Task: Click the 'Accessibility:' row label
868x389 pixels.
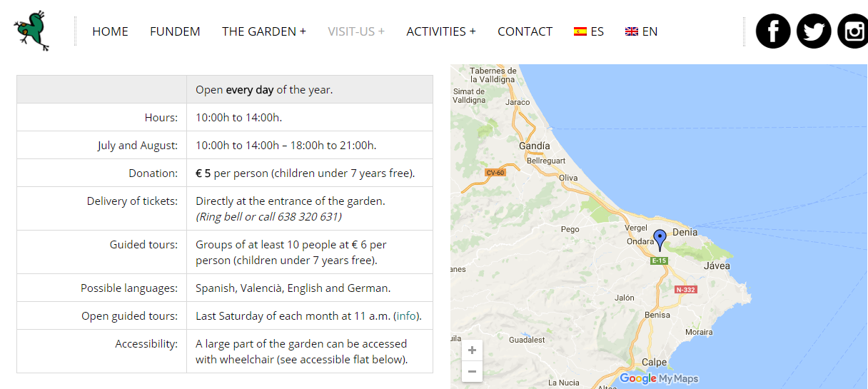Action: click(146, 344)
